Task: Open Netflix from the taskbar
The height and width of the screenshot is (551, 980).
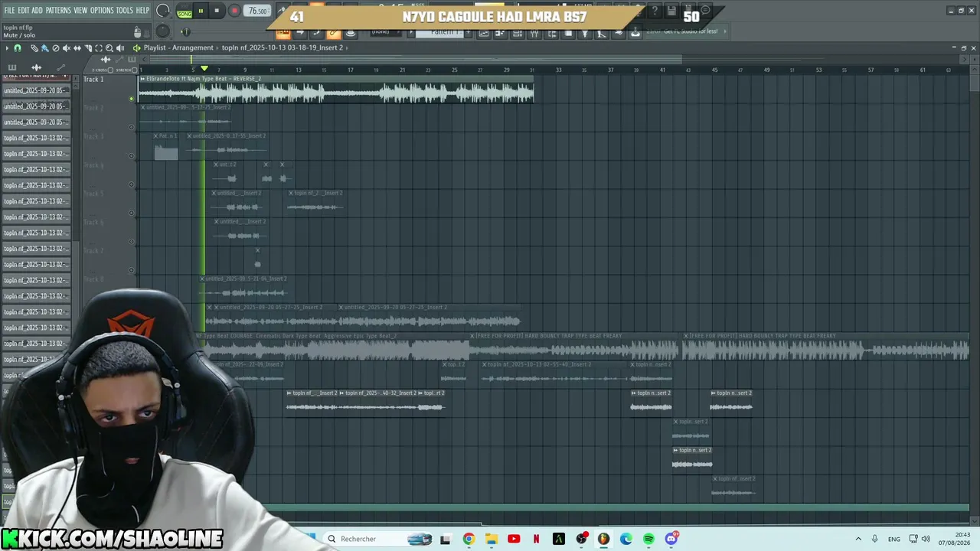Action: [537, 539]
